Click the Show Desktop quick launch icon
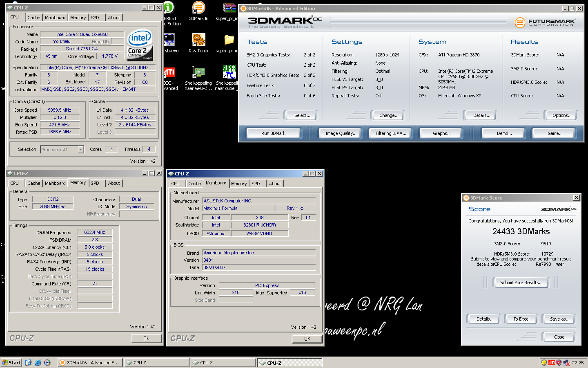 28,363
